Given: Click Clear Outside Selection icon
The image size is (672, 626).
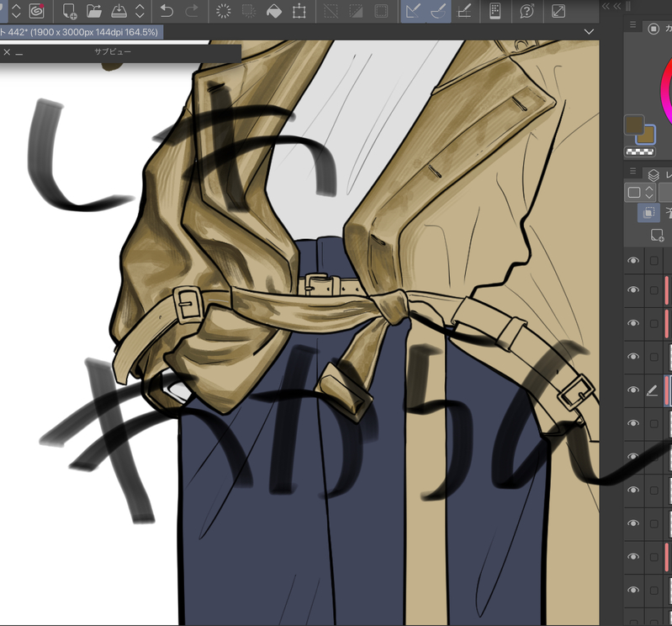Looking at the screenshot, I should [x=249, y=11].
